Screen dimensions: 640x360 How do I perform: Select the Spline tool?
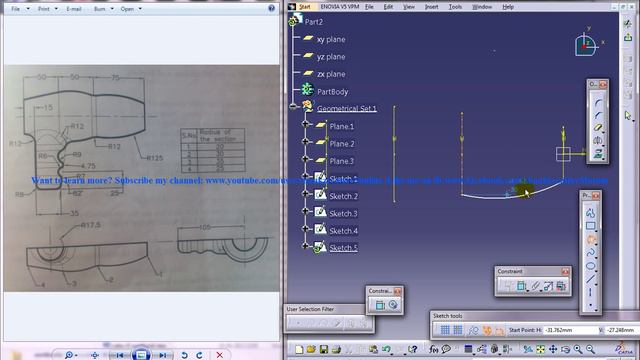[x=590, y=253]
